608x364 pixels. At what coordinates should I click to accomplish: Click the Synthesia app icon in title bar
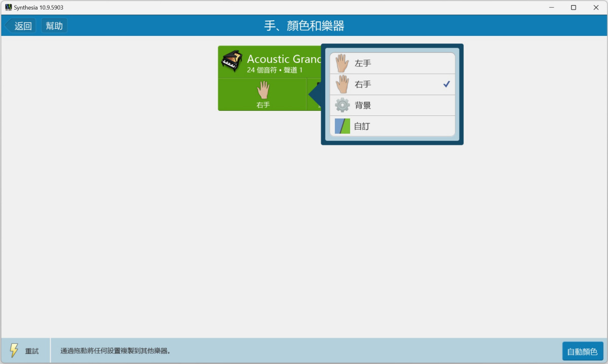point(8,8)
